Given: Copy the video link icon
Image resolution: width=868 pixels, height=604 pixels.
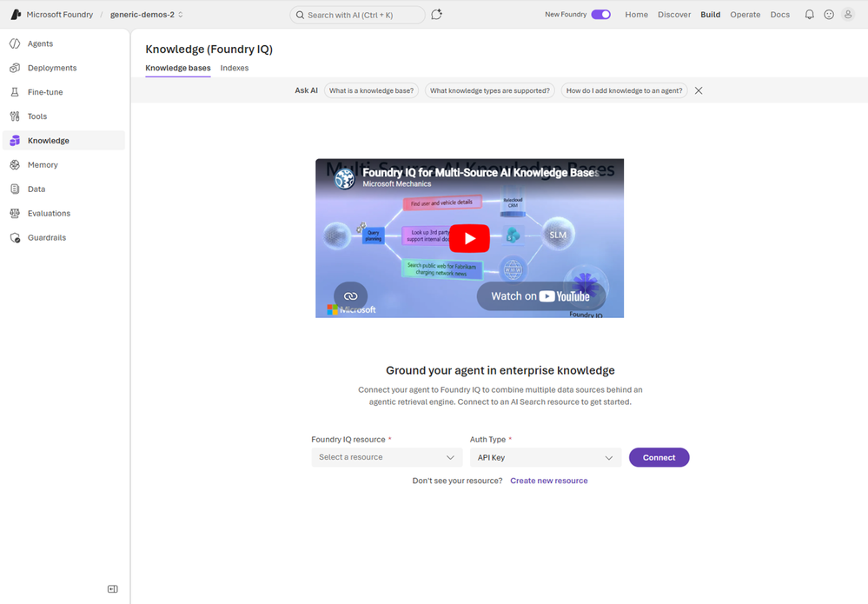Looking at the screenshot, I should click(x=350, y=296).
